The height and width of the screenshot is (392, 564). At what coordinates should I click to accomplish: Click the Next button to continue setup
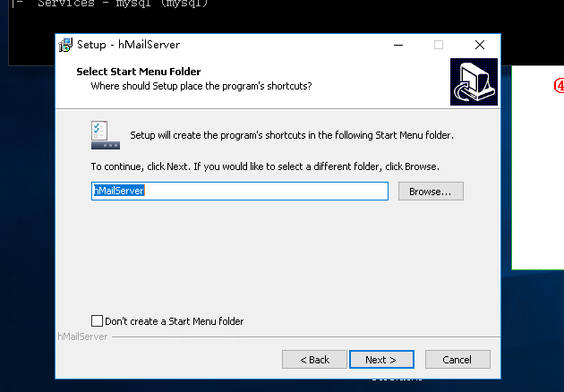pyautogui.click(x=381, y=359)
